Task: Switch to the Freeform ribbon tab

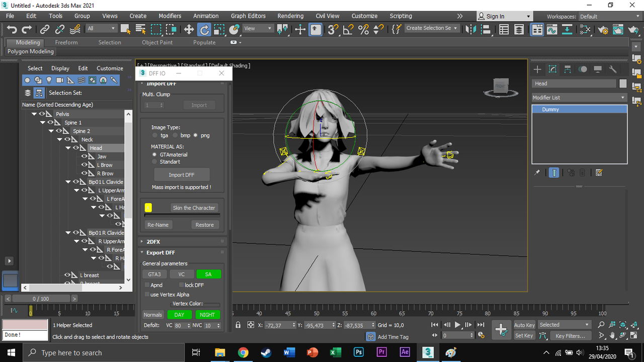Action: pyautogui.click(x=66, y=42)
